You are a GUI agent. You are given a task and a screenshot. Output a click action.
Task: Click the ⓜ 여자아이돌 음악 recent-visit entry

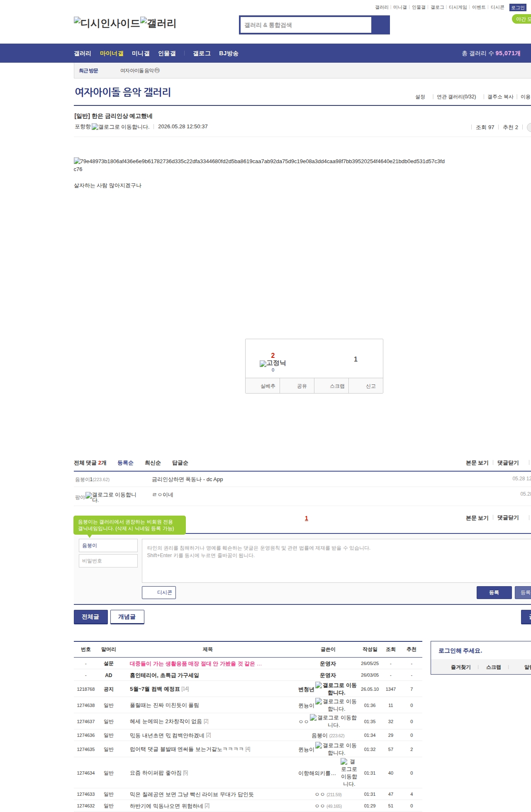click(140, 71)
